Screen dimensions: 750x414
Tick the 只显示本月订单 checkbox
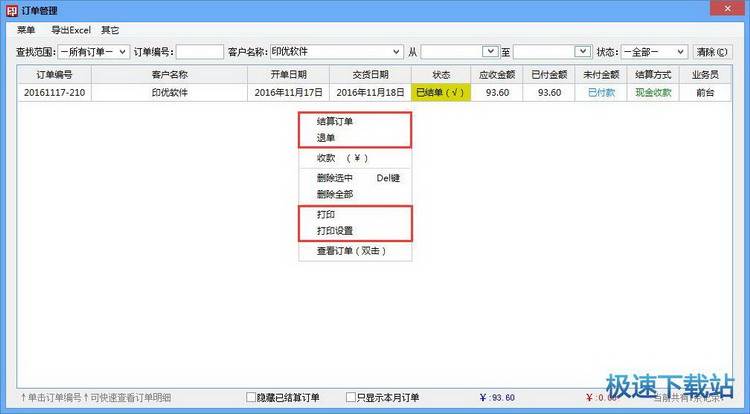tap(351, 397)
